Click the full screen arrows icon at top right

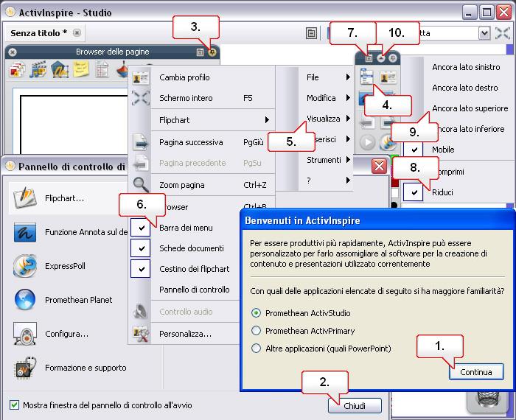[x=503, y=33]
